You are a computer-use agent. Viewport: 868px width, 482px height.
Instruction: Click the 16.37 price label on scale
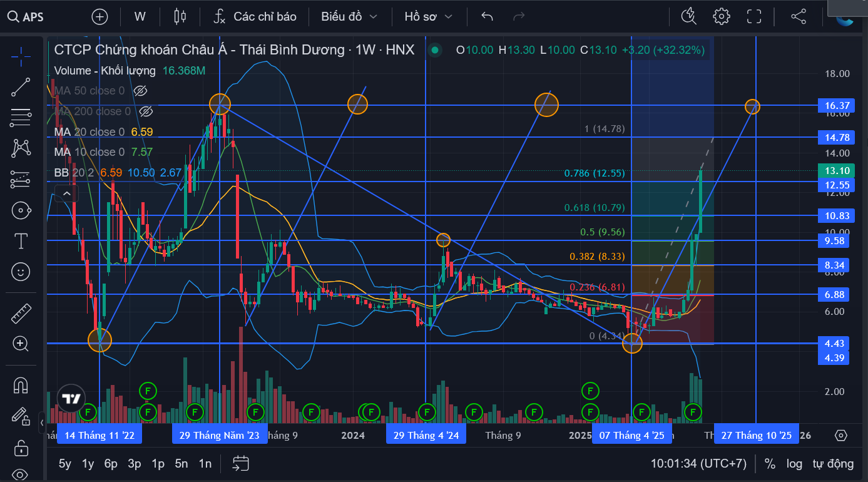837,106
